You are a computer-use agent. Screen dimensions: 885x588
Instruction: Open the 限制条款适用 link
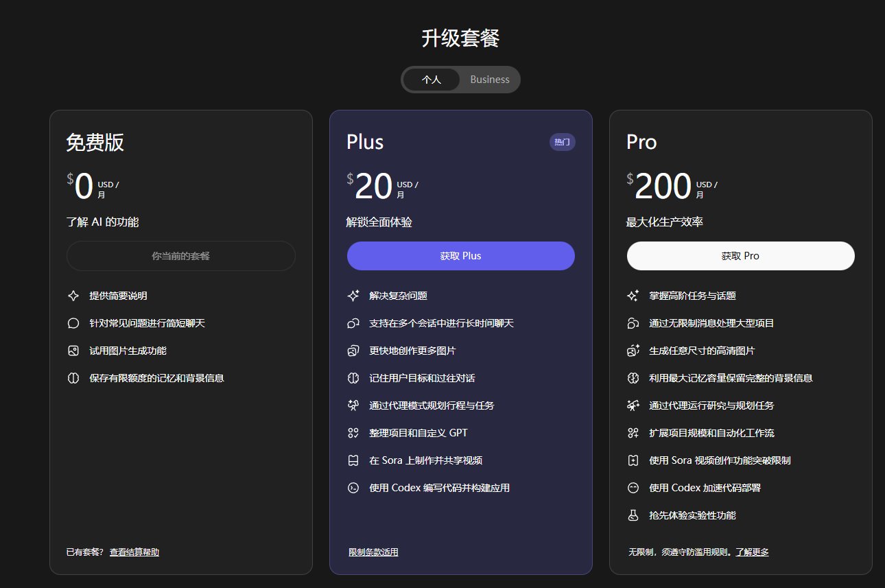[373, 552]
